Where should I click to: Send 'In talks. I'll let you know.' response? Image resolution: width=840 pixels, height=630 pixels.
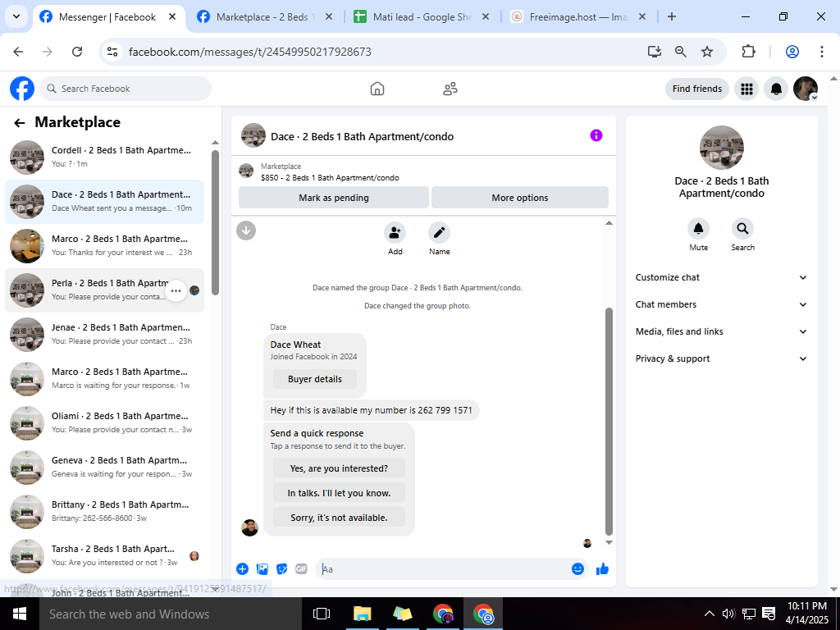pyautogui.click(x=339, y=493)
